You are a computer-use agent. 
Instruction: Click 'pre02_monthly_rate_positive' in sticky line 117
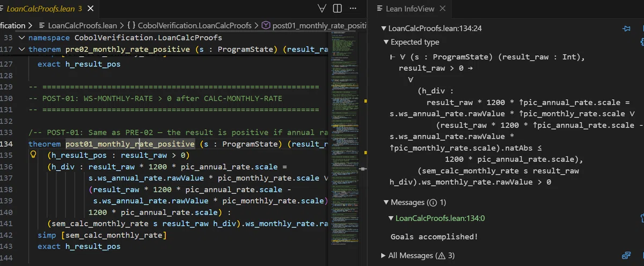point(128,49)
